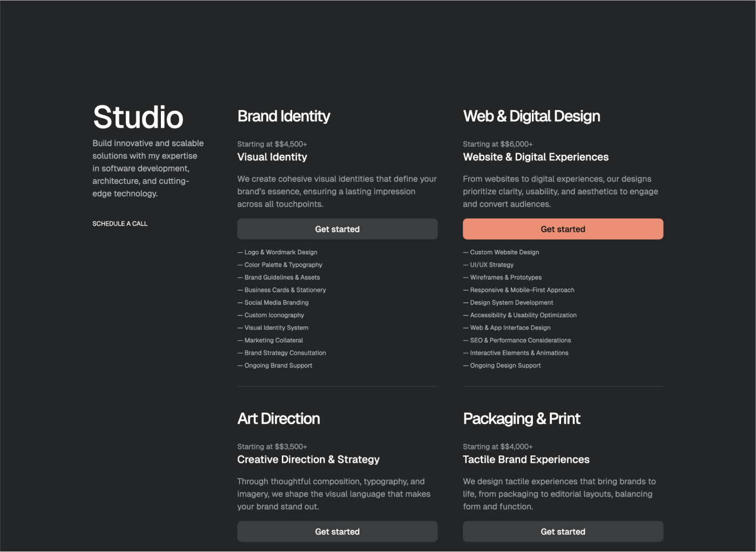Click the Starting at $$3,500+ price
756x552 pixels.
tap(272, 447)
